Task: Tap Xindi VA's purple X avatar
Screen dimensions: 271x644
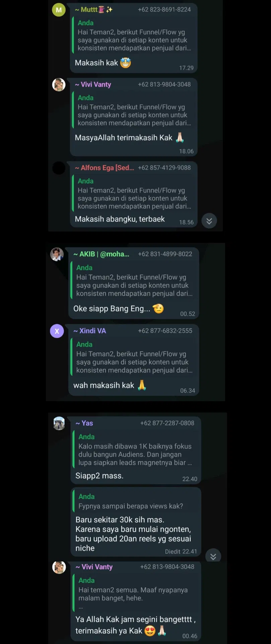Action: click(x=57, y=331)
